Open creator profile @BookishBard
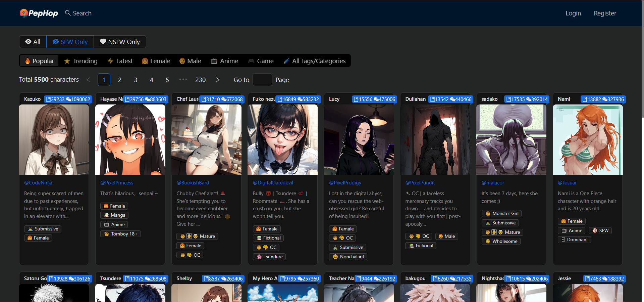644x302 pixels. tap(193, 183)
